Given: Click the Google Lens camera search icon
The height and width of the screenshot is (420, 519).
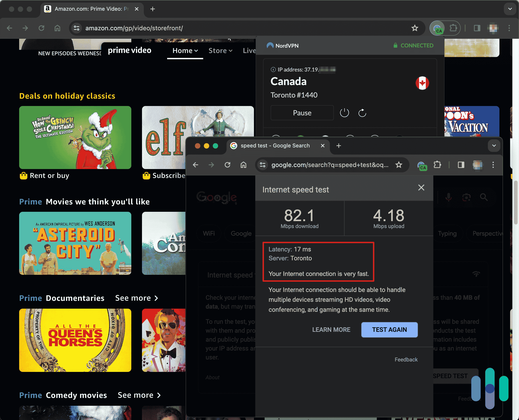Looking at the screenshot, I should click(466, 198).
